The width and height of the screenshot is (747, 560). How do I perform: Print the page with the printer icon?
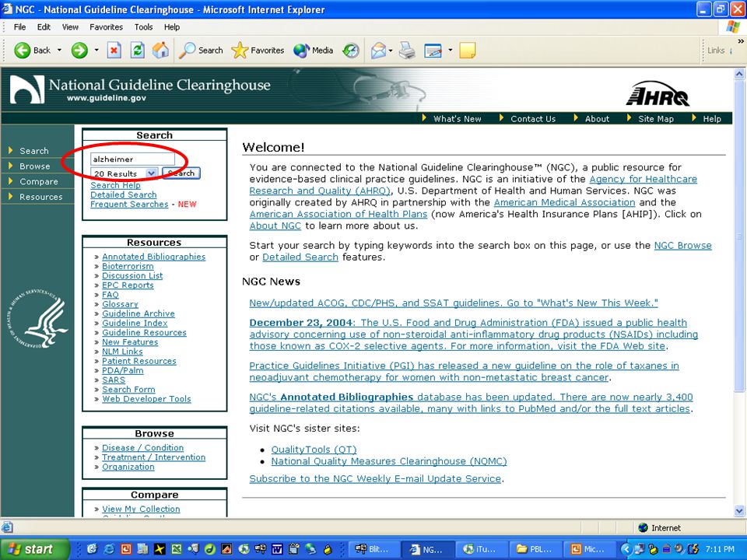(407, 50)
